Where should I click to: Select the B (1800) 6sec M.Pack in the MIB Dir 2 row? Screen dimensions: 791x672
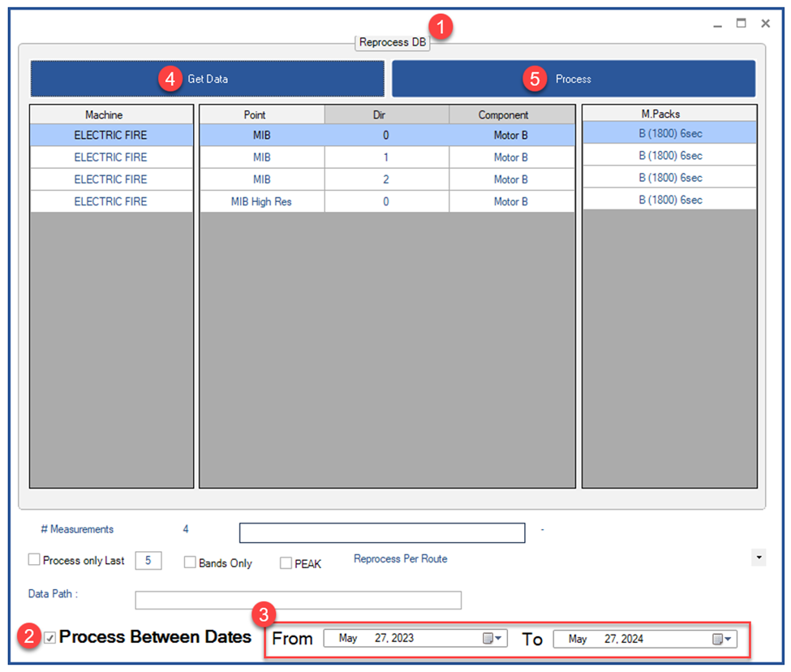point(670,178)
